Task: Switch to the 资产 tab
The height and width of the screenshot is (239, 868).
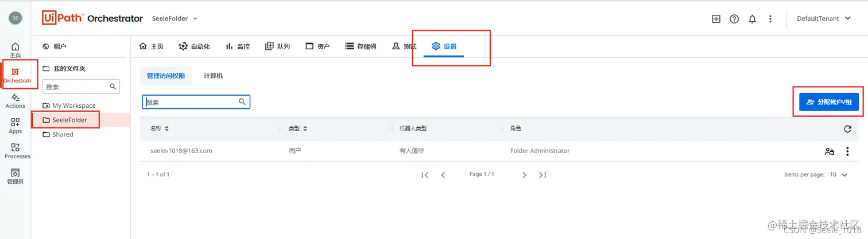Action: point(317,46)
